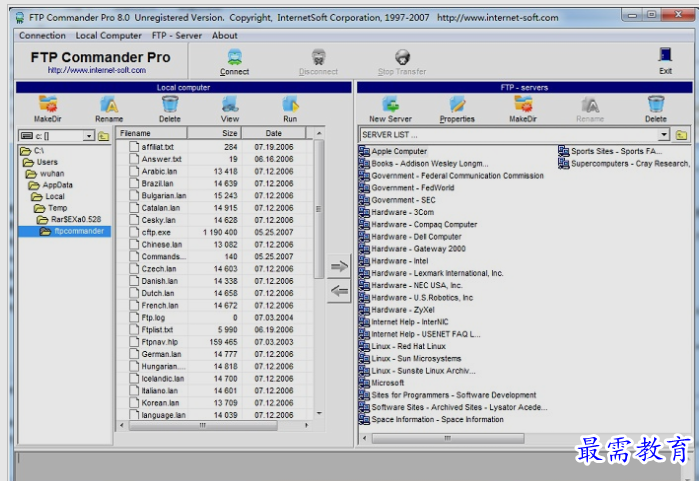Click the Exit door icon
699x481 pixels.
point(665,56)
